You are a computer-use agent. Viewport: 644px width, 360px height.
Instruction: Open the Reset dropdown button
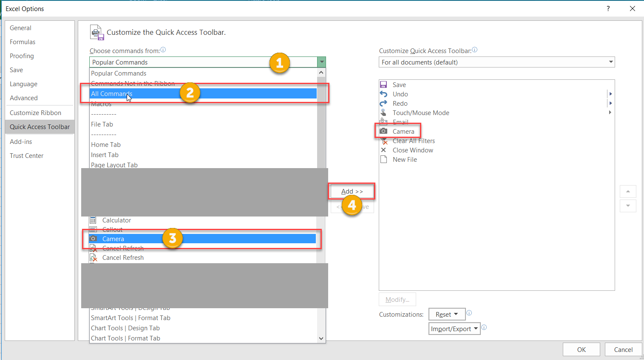coord(447,314)
